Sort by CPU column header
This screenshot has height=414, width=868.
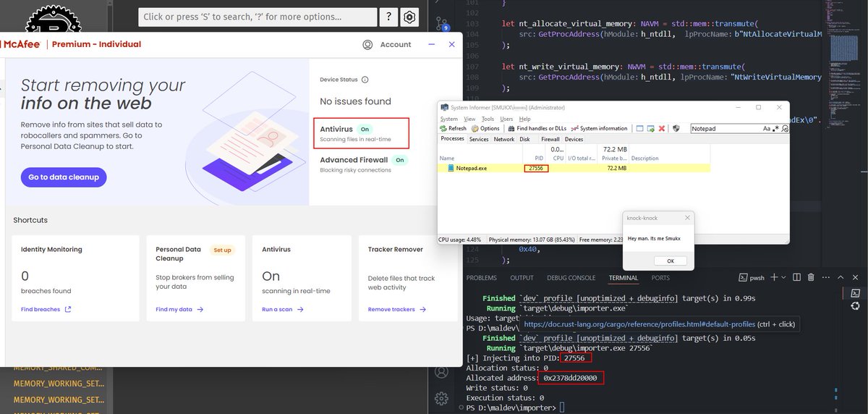[x=558, y=158]
